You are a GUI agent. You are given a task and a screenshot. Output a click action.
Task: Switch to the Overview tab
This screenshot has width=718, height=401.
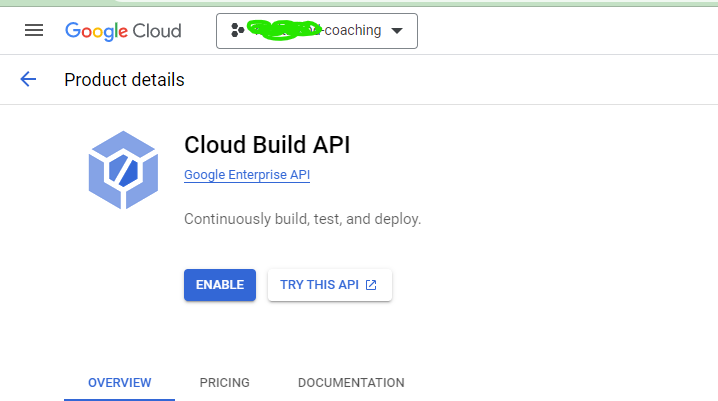click(x=120, y=383)
